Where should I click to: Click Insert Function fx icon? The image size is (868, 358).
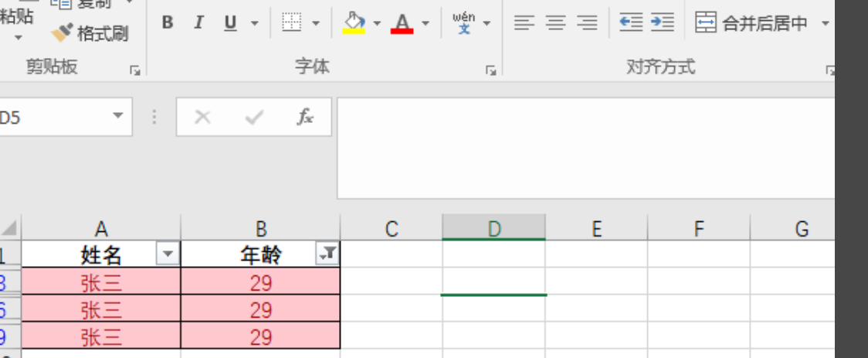click(305, 117)
